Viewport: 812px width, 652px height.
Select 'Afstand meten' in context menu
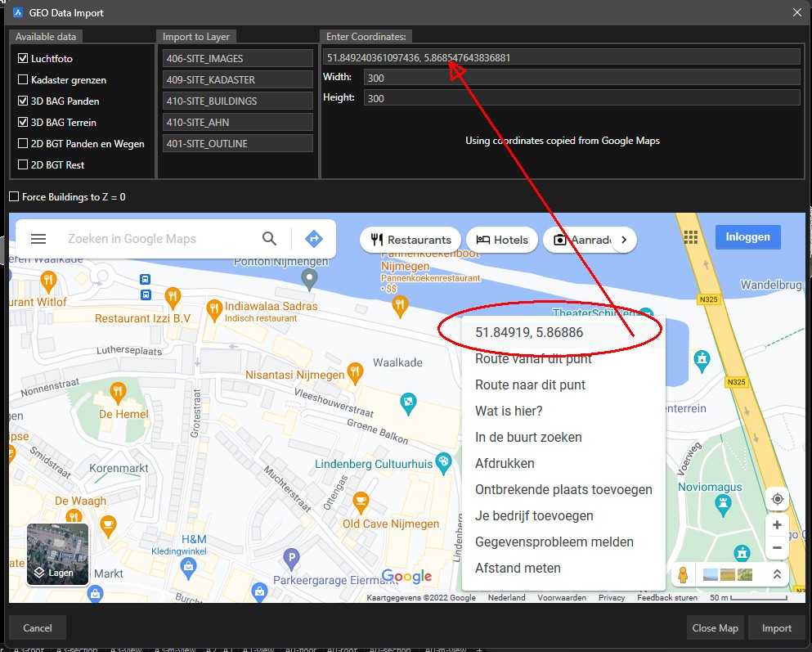518,568
